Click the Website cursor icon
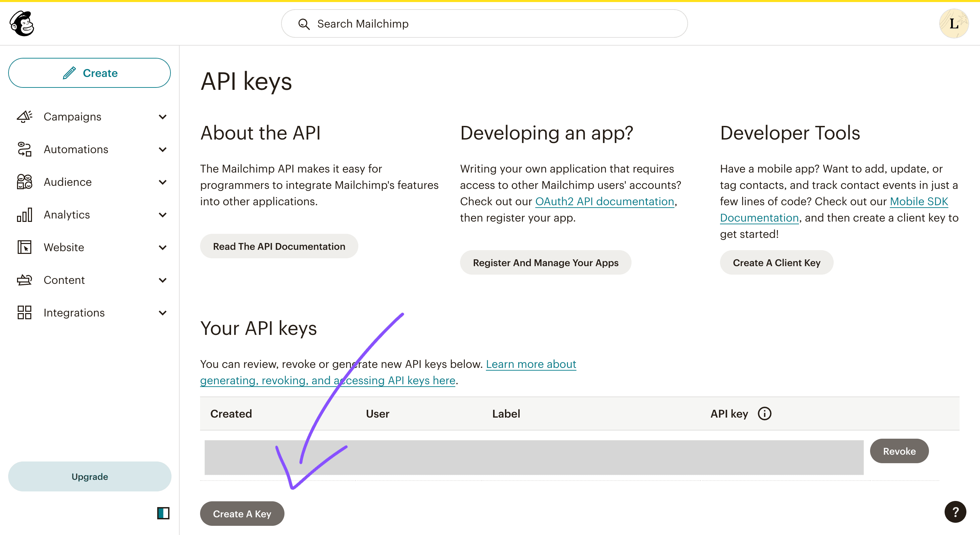This screenshot has height=535, width=980. tap(25, 247)
